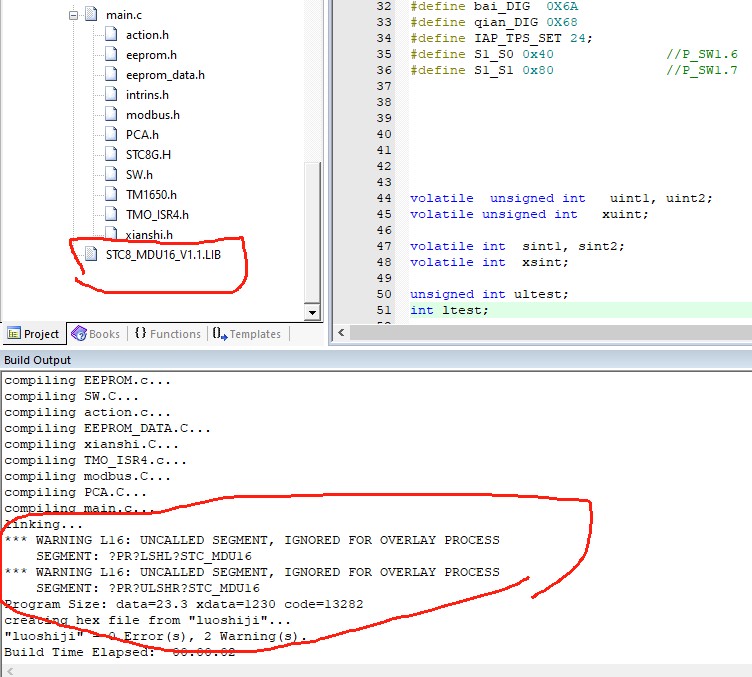Open intrins.h header
Viewport: 752px width, 677px height.
pyautogui.click(x=147, y=95)
